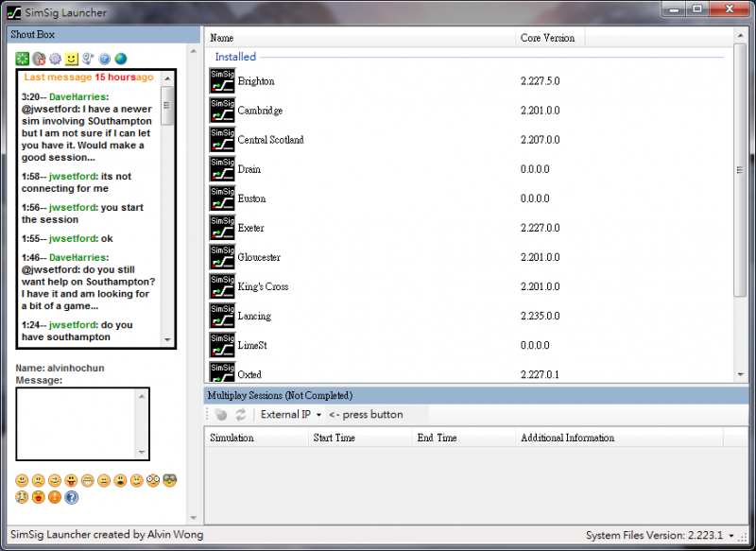Select the Drain simulation row

click(470, 169)
